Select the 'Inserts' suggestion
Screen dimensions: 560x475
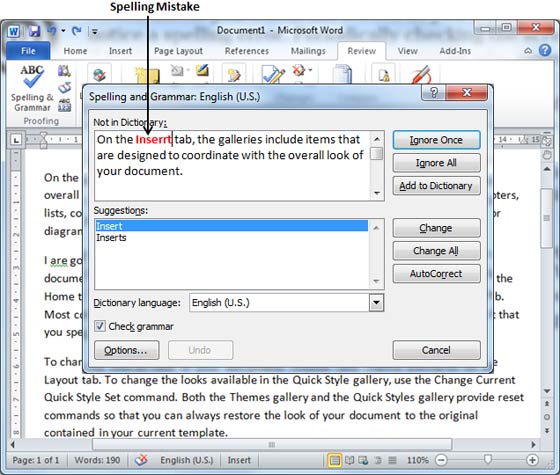tap(231, 238)
